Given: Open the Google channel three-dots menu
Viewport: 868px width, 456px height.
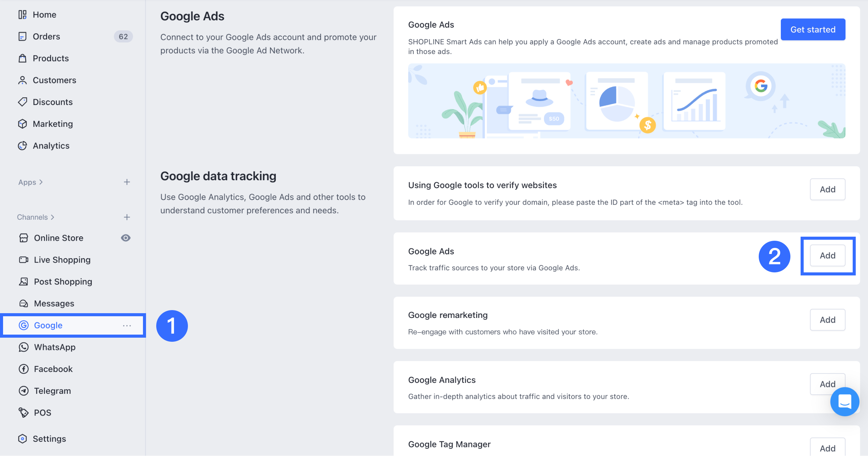Looking at the screenshot, I should coord(127,325).
